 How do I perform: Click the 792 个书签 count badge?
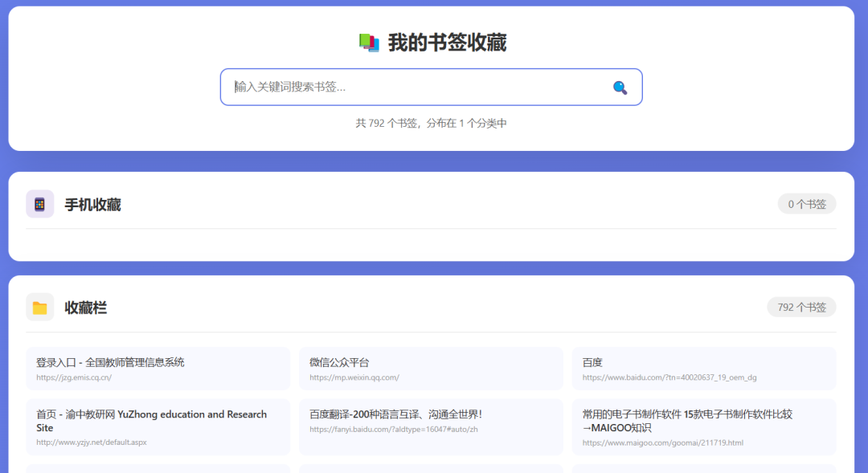pos(801,307)
